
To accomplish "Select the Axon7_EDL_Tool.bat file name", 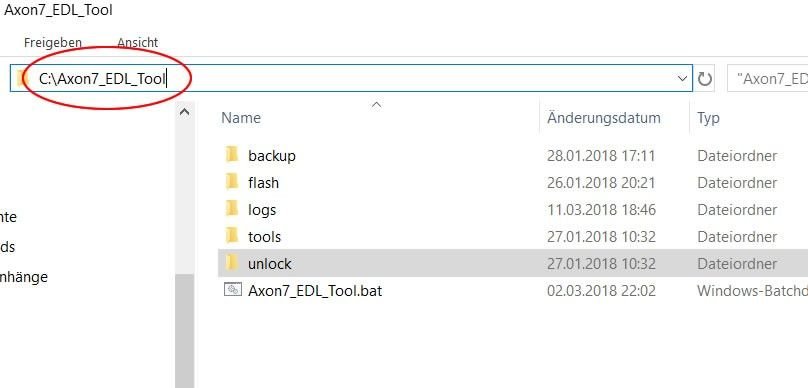I will click(315, 291).
